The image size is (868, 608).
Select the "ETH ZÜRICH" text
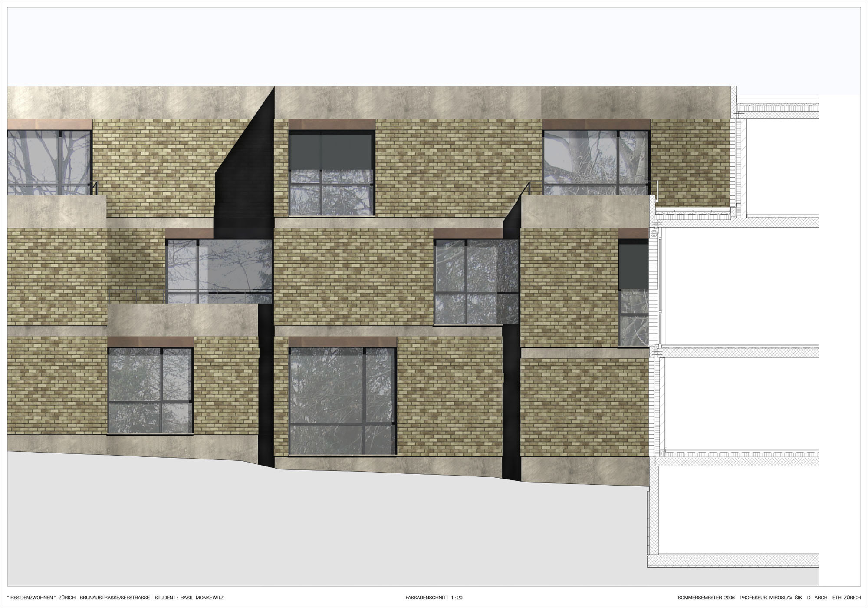point(846,598)
